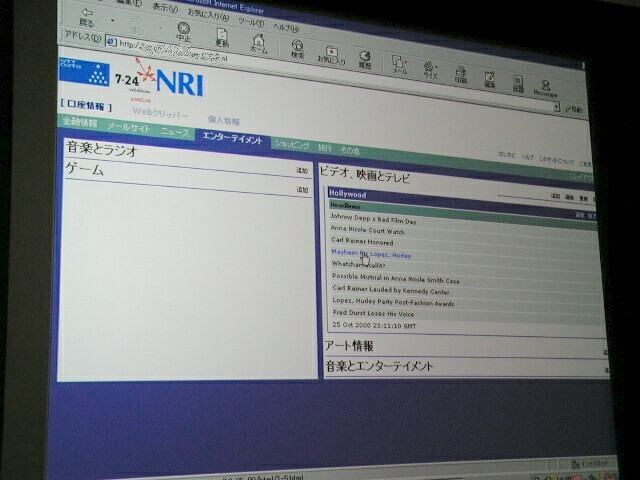The height and width of the screenshot is (480, 640).
Task: Open the History (履歴) toolbar icon
Action: [366, 57]
